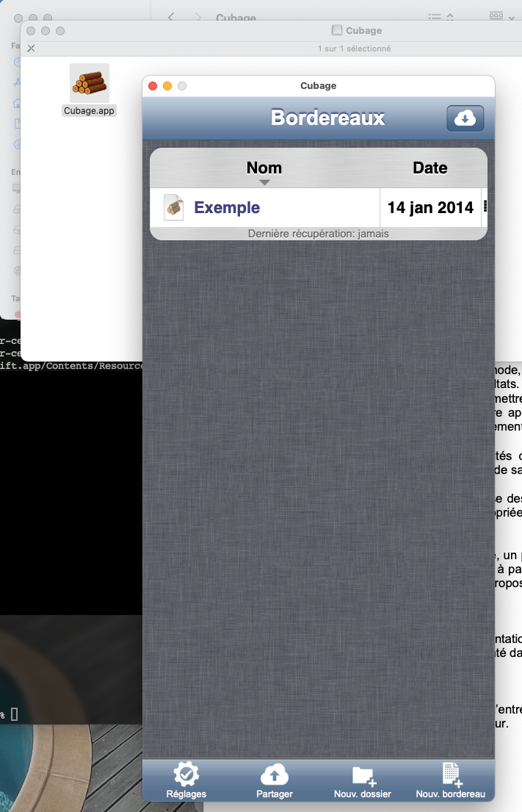Click the cloud download button in header
This screenshot has width=522, height=812.
465,118
